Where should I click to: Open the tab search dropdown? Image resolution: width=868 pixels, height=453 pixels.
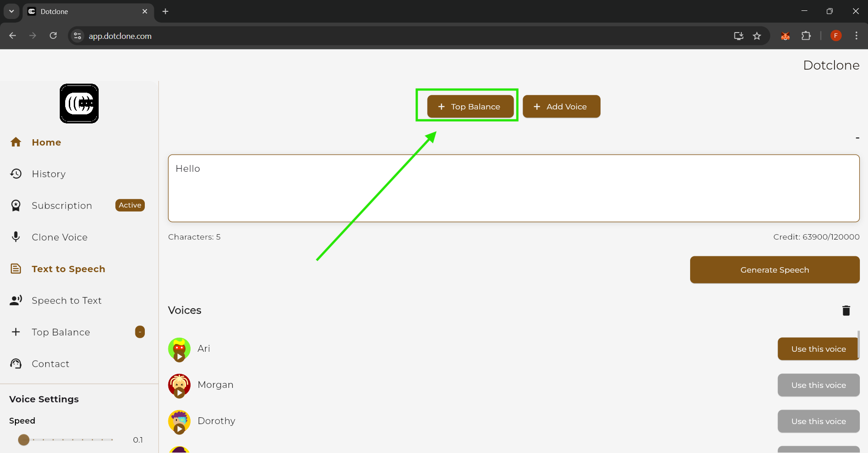click(x=11, y=11)
